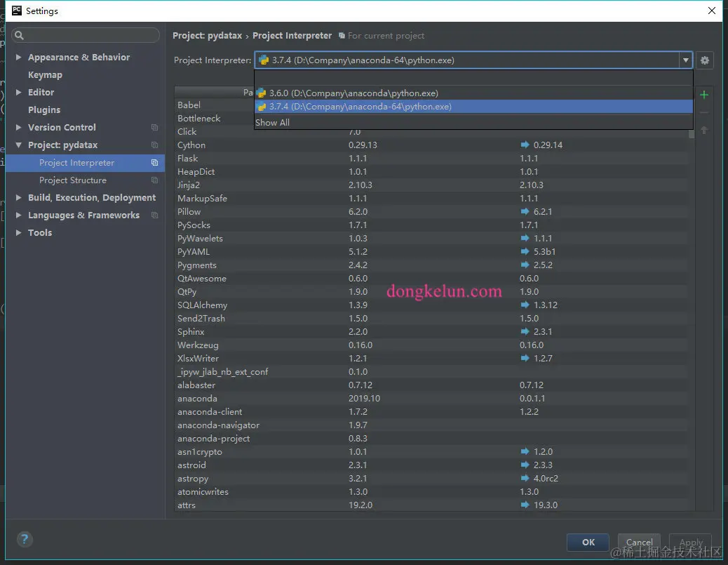Select the anaconda-client package row
The width and height of the screenshot is (728, 565).
point(432,412)
